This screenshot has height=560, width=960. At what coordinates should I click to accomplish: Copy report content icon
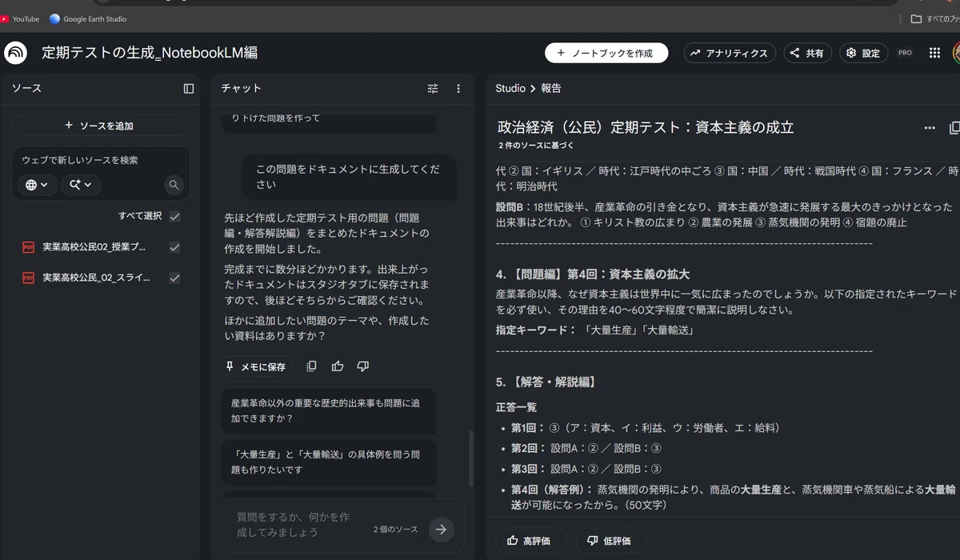tap(954, 127)
